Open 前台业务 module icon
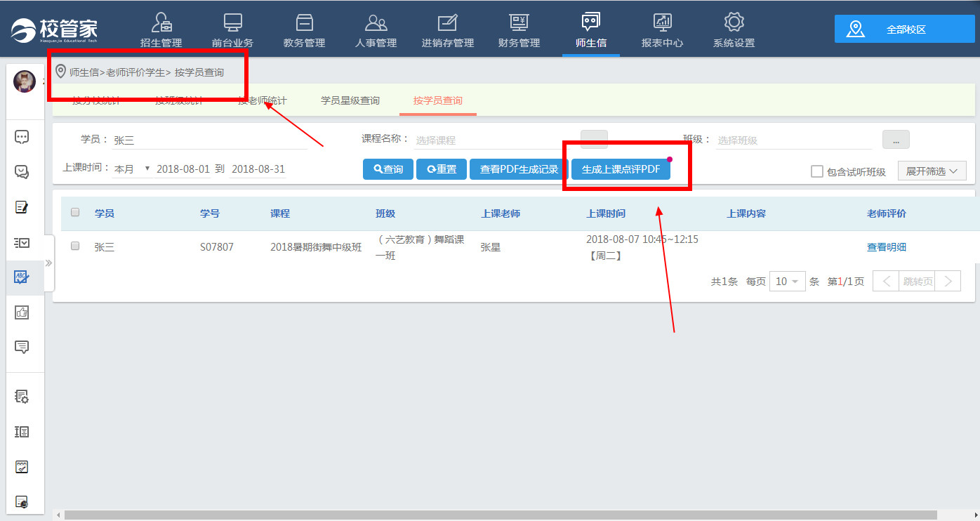The height and width of the screenshot is (521, 980). tap(232, 23)
